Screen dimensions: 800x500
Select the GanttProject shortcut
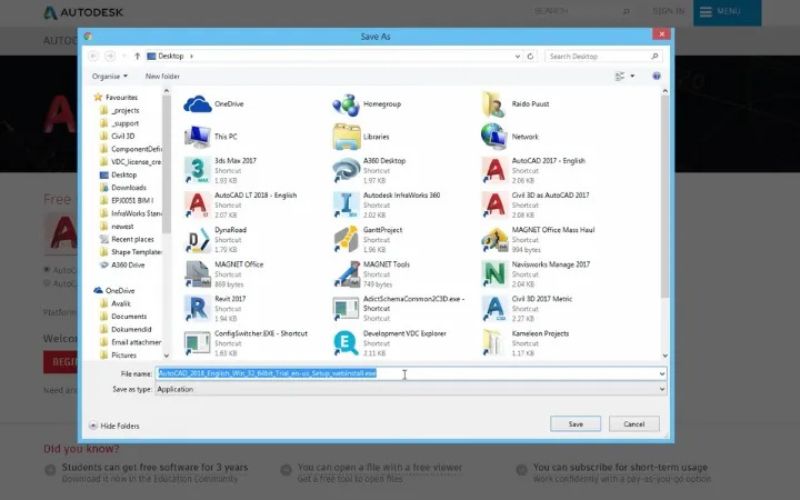pyautogui.click(x=367, y=239)
